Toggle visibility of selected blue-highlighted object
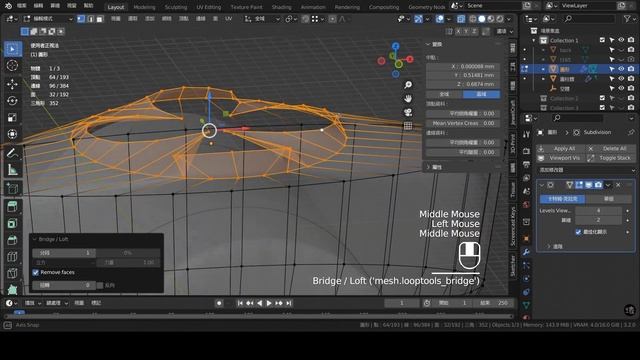Viewport: 640px width, 360px height. [x=621, y=69]
